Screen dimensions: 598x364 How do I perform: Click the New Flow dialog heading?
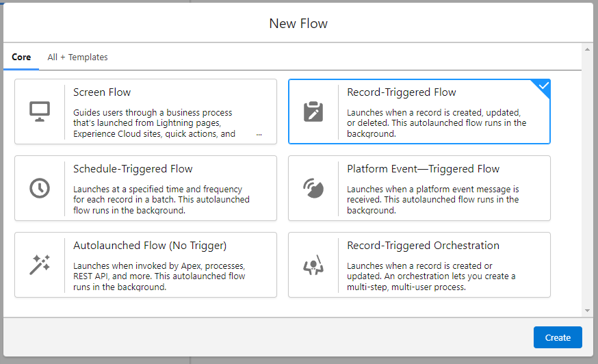pyautogui.click(x=298, y=24)
